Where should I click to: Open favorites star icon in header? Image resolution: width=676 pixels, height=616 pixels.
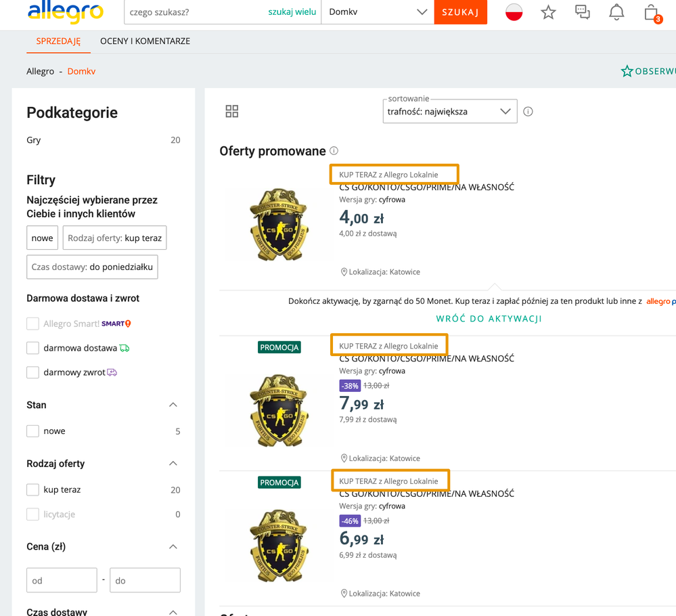pos(548,12)
